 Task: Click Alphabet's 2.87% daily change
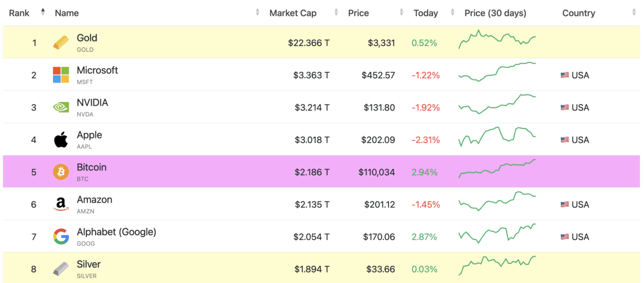[425, 237]
